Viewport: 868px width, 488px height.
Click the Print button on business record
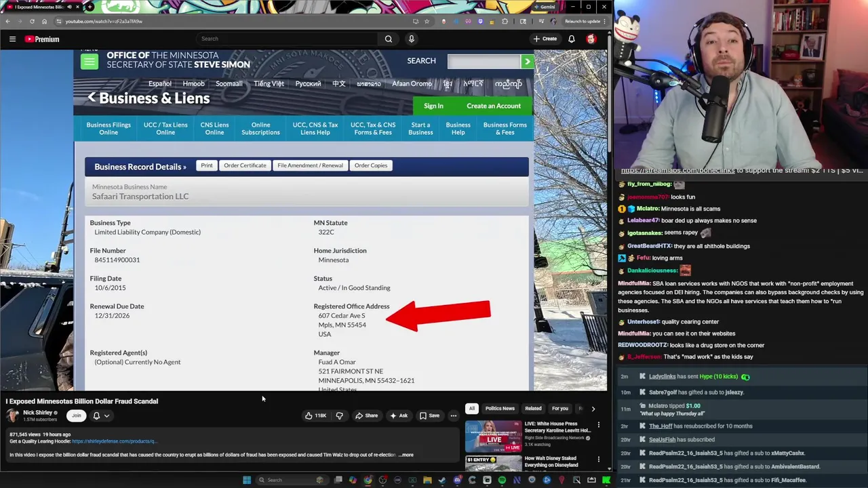pos(207,165)
